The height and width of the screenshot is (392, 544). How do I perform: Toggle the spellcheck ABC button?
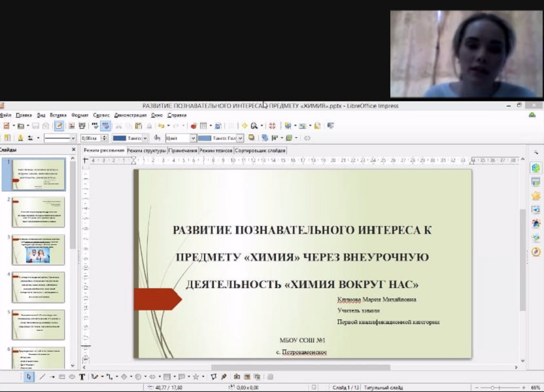pyautogui.click(x=95, y=125)
